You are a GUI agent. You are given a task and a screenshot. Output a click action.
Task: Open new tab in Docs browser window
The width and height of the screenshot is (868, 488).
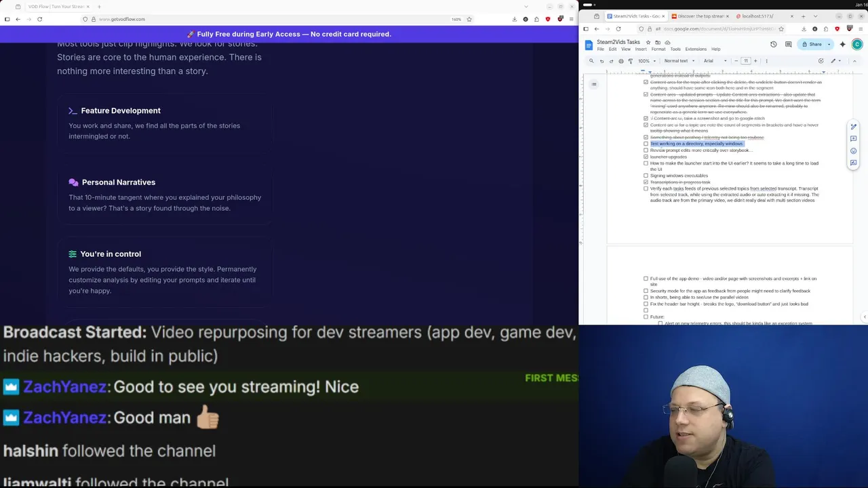803,16
